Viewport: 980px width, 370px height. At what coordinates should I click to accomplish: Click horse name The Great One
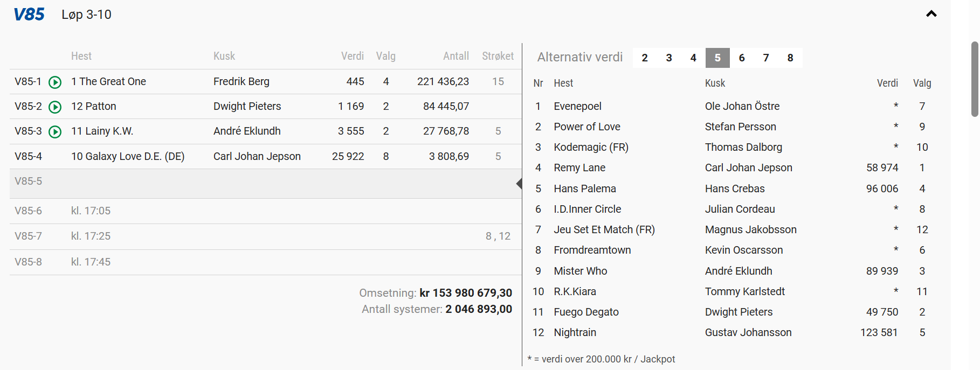pos(112,82)
